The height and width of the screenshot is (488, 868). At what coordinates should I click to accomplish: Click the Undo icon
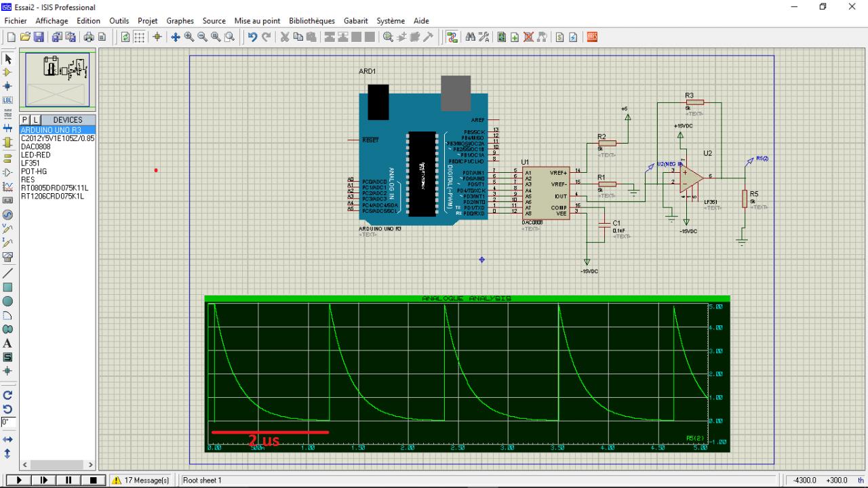pos(252,37)
